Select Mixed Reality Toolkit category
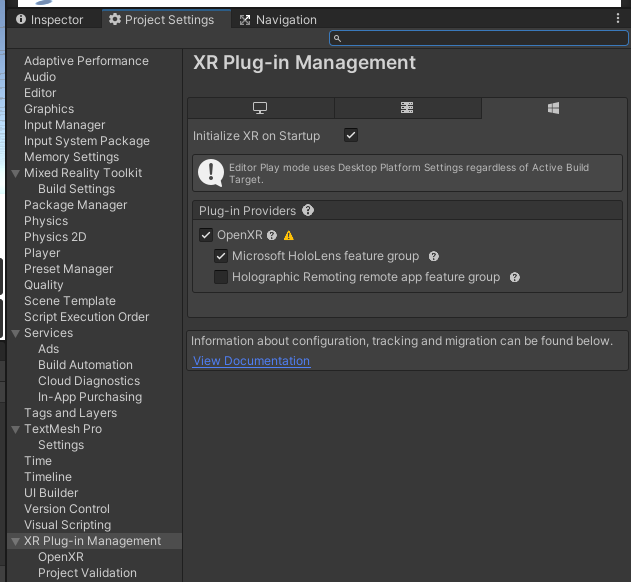The image size is (631, 582). tap(83, 173)
